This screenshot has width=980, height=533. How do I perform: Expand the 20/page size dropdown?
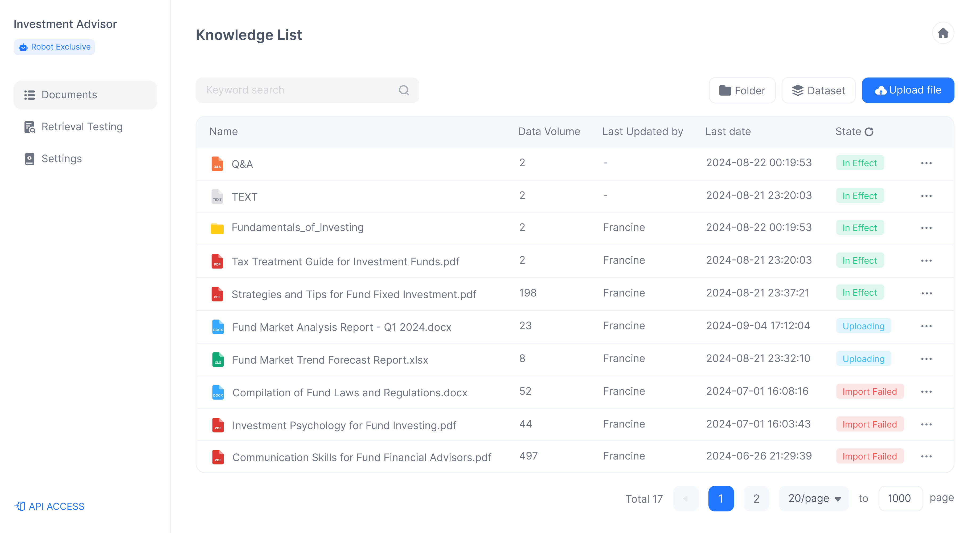pos(814,498)
